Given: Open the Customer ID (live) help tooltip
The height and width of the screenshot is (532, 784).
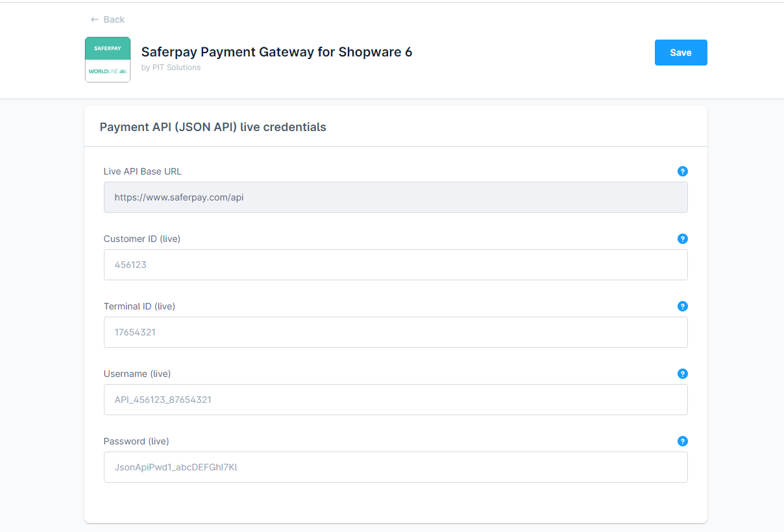Looking at the screenshot, I should tap(682, 239).
